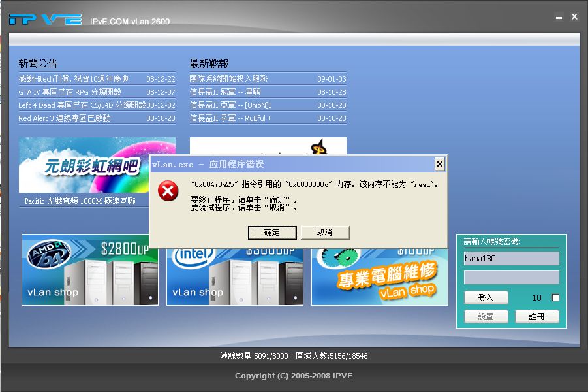Click the 註冊 register button
Screen dimensions: 588x392
536,316
